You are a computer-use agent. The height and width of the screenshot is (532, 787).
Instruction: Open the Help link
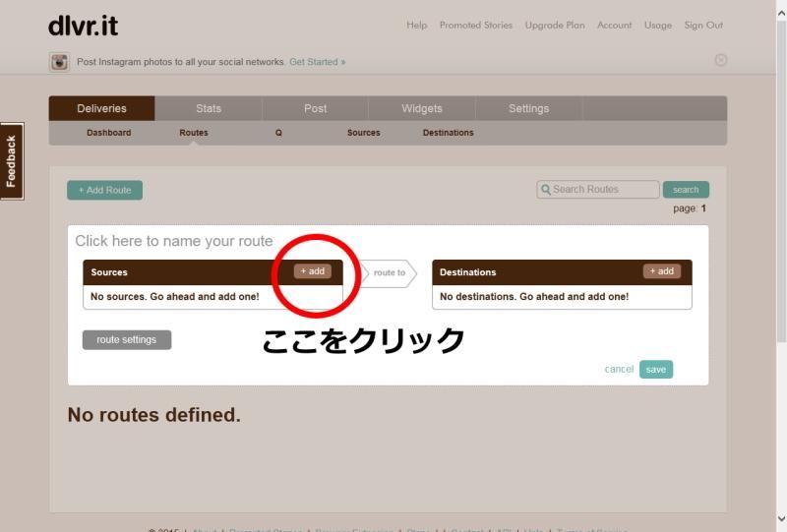pos(416,26)
